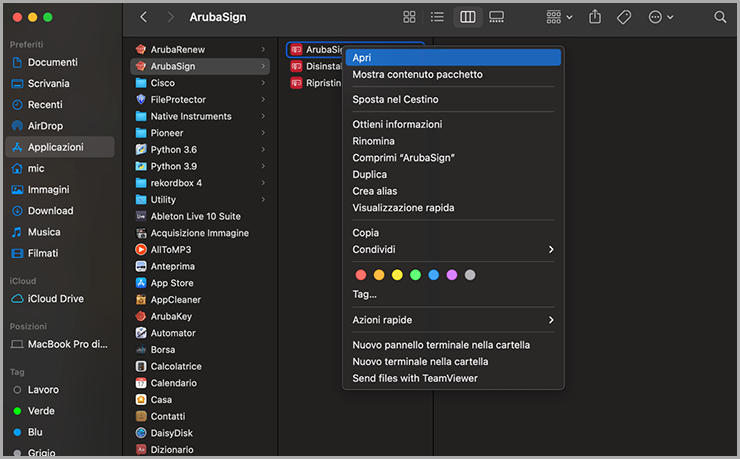Viewport: 740px width, 459px height.
Task: Go forward with the right chevron
Action: 171,17
